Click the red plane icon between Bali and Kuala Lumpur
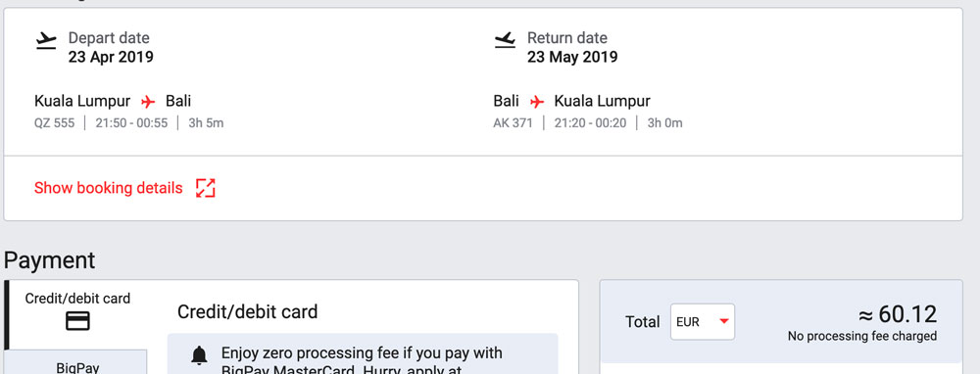The height and width of the screenshot is (374, 980). (536, 101)
